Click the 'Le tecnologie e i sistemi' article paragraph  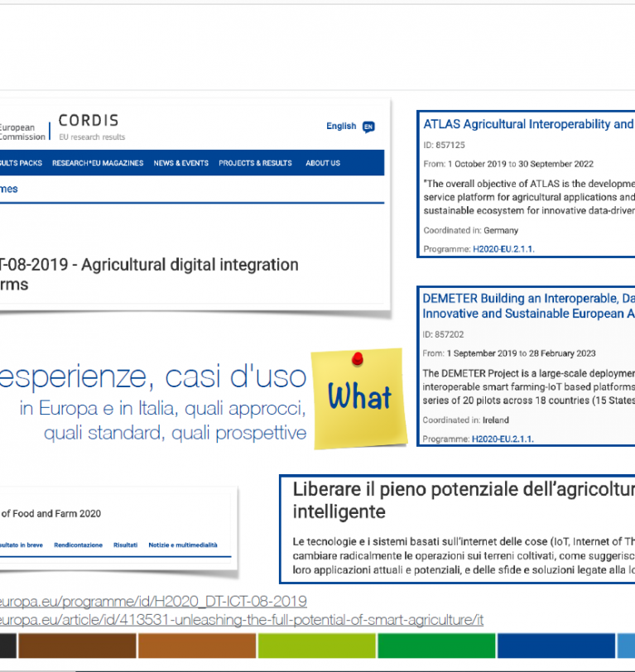click(x=464, y=556)
